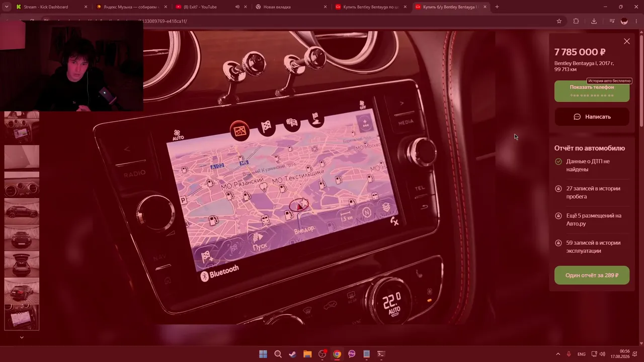Open '27 записей в истории пробега' entry
The height and width of the screenshot is (362, 644).
point(592,193)
